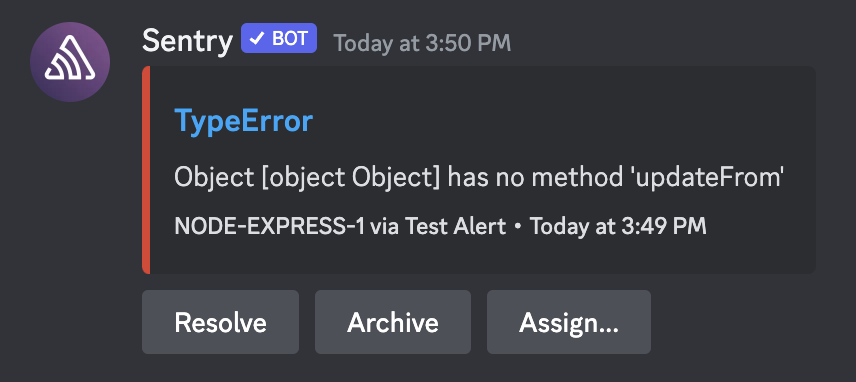Open the TypeError issue link
The height and width of the screenshot is (382, 856).
tap(243, 121)
